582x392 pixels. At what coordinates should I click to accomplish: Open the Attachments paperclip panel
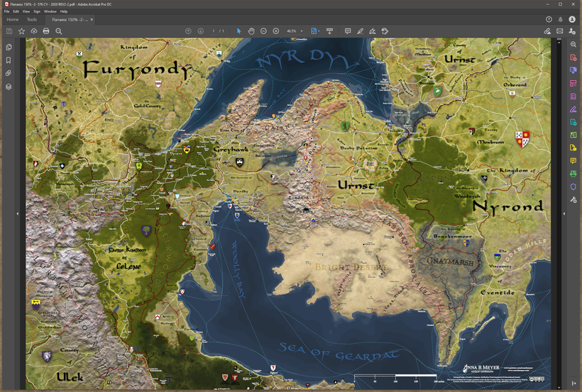(x=9, y=74)
